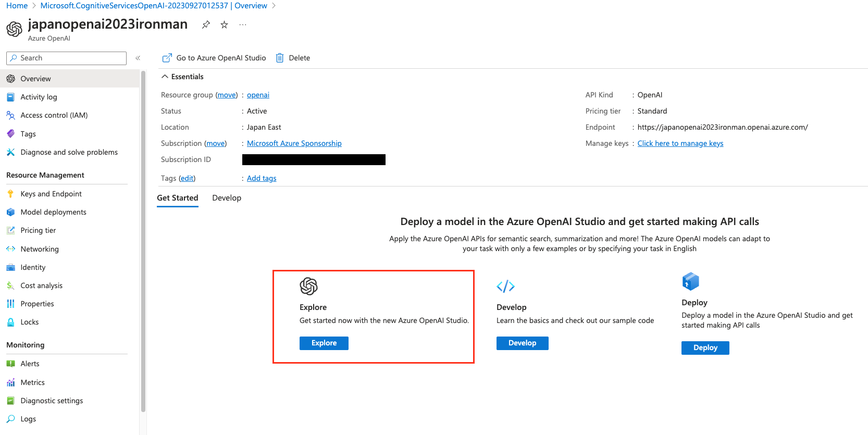Screen dimensions: 868x435
Task: Open the Logs icon
Action: point(10,419)
